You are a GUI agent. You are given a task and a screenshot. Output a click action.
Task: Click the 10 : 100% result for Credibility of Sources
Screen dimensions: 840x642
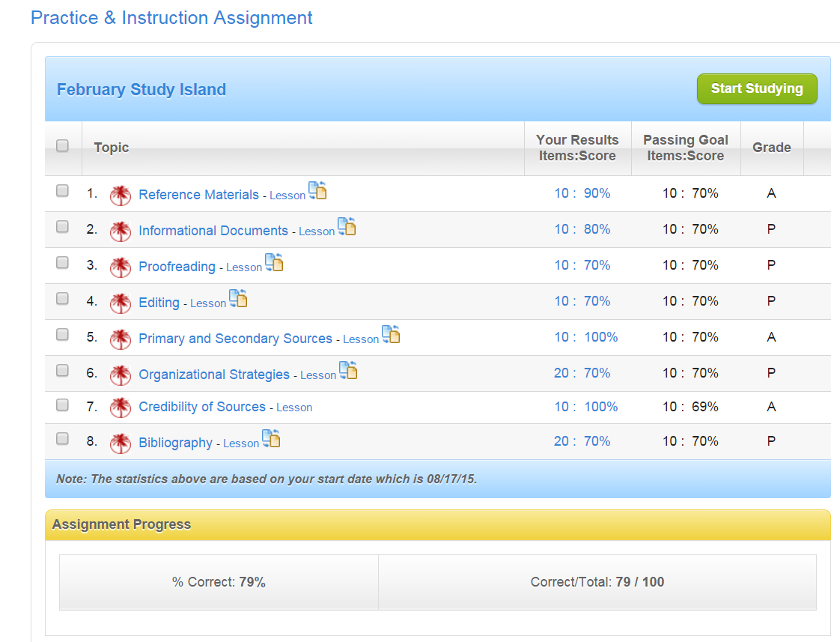[586, 407]
